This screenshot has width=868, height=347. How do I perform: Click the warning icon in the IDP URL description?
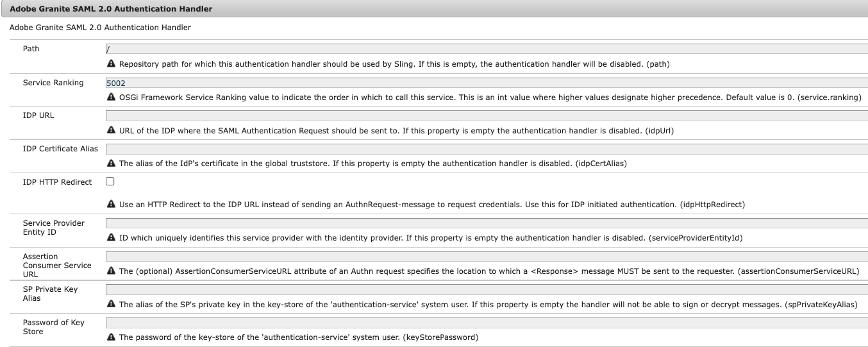pos(111,130)
